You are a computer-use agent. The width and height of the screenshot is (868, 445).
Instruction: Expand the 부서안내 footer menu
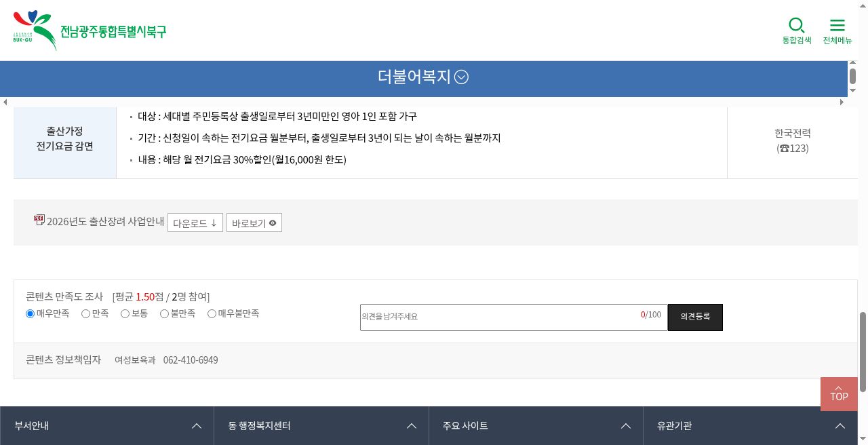pyautogui.click(x=107, y=426)
